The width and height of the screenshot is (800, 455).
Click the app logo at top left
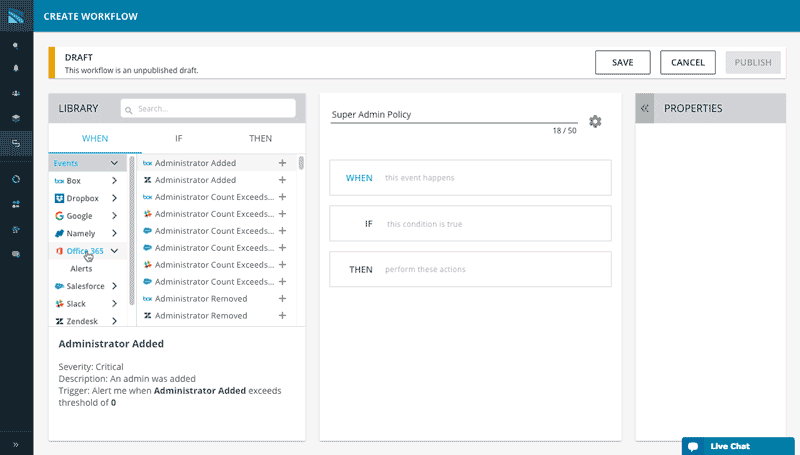point(16,17)
